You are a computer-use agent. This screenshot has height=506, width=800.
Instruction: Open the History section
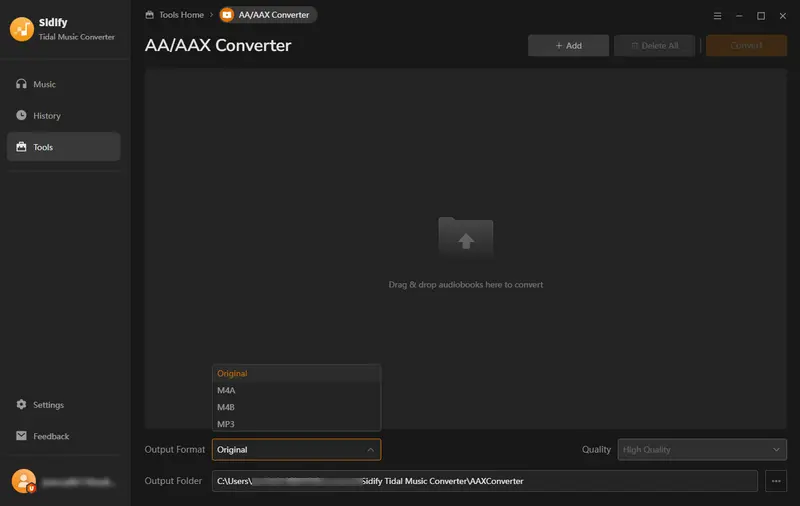click(x=63, y=116)
